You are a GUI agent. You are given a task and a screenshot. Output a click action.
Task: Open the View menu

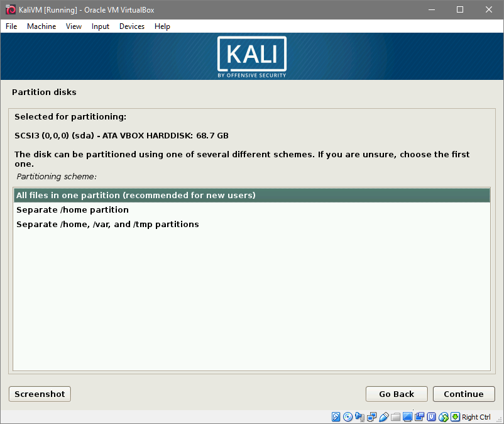(74, 26)
